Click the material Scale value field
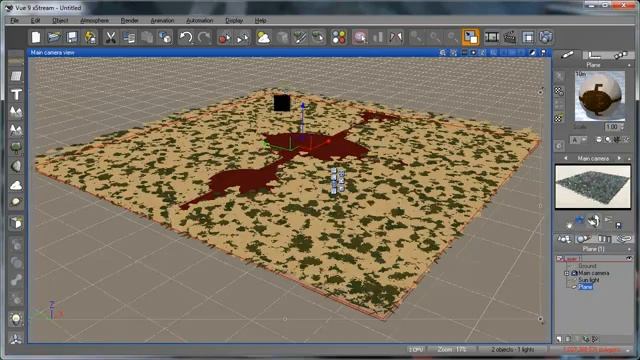640x360 pixels. tap(611, 127)
